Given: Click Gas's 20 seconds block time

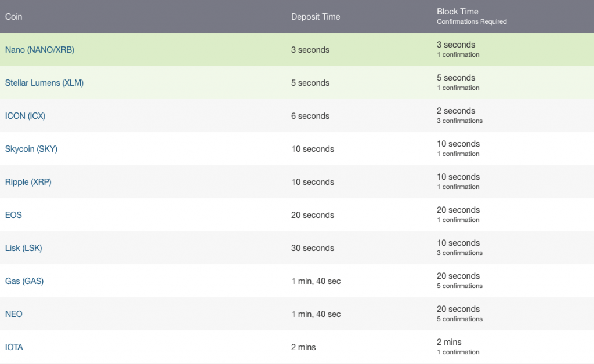Looking at the screenshot, I should click(x=458, y=276).
